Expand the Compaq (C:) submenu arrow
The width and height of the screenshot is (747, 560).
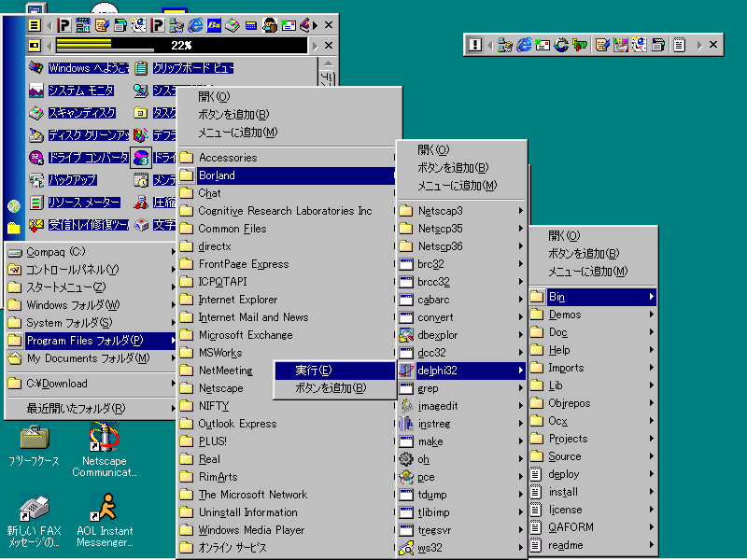173,251
